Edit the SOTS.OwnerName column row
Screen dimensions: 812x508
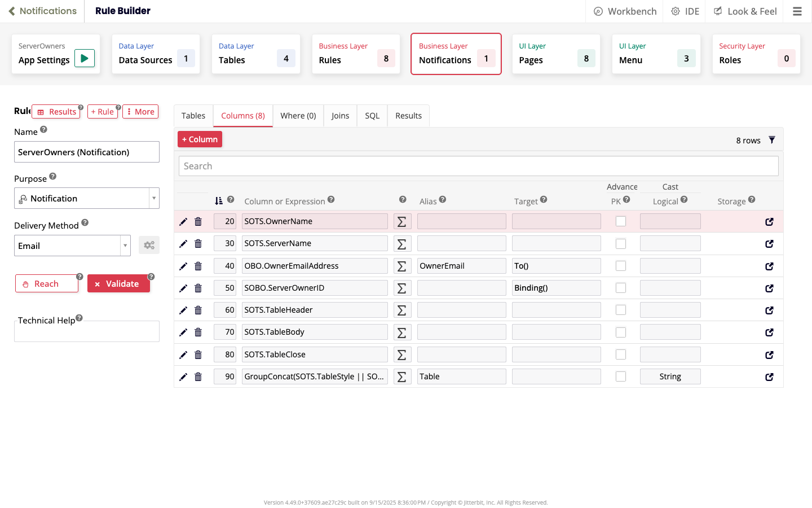[183, 221]
